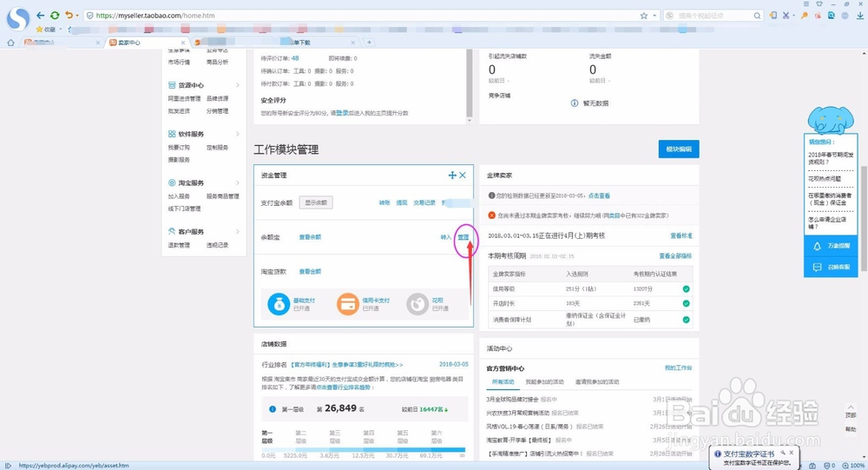Select the 所有活动 tab
The height and width of the screenshot is (470, 868).
(x=503, y=382)
